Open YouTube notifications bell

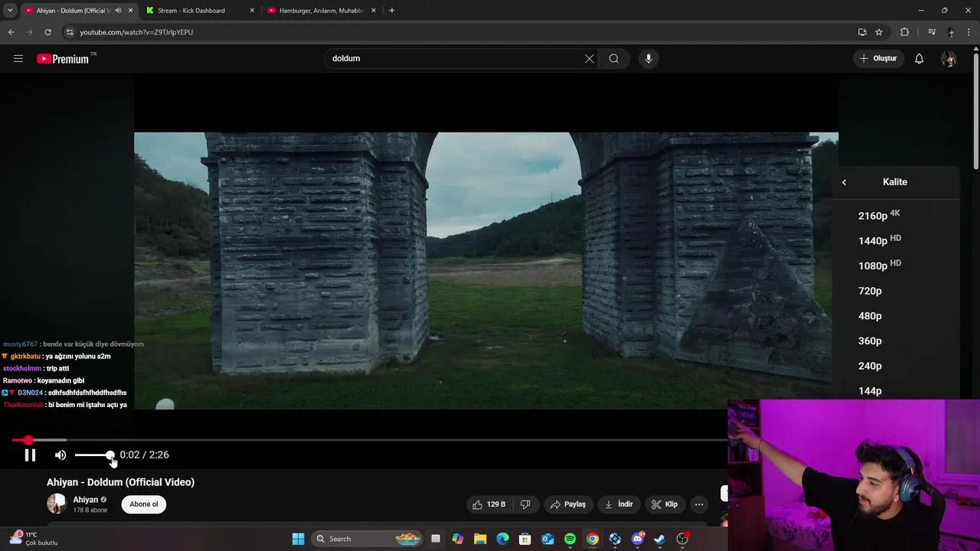point(920,58)
